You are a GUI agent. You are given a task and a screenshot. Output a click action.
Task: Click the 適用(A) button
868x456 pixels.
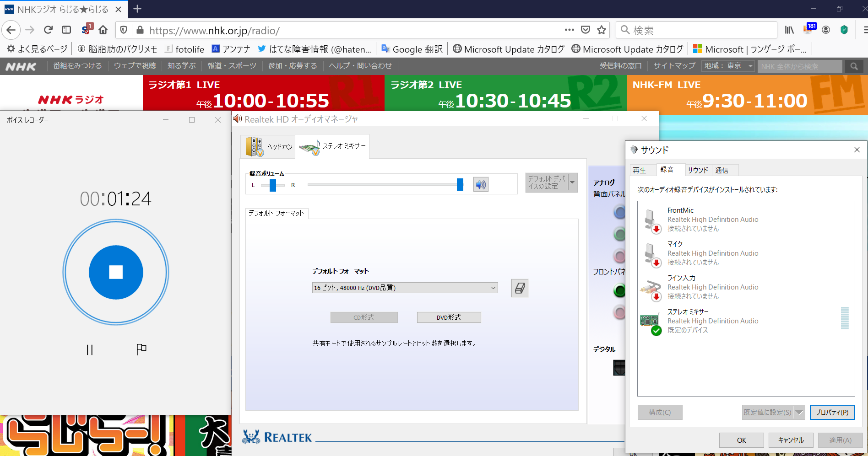point(840,440)
